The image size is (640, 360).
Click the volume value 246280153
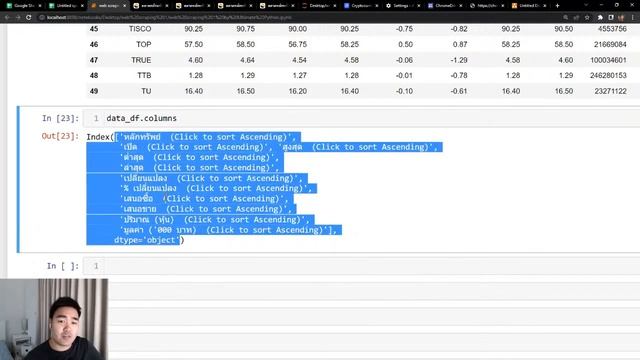(608, 76)
